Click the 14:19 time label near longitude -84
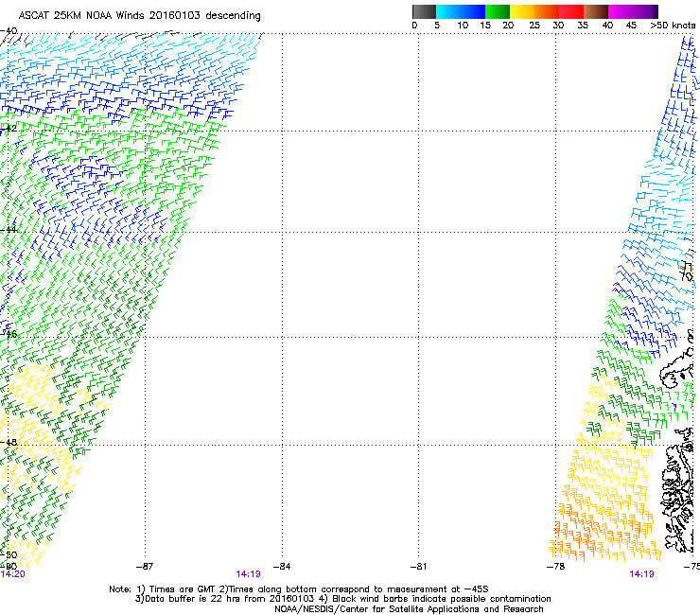 coord(248,573)
